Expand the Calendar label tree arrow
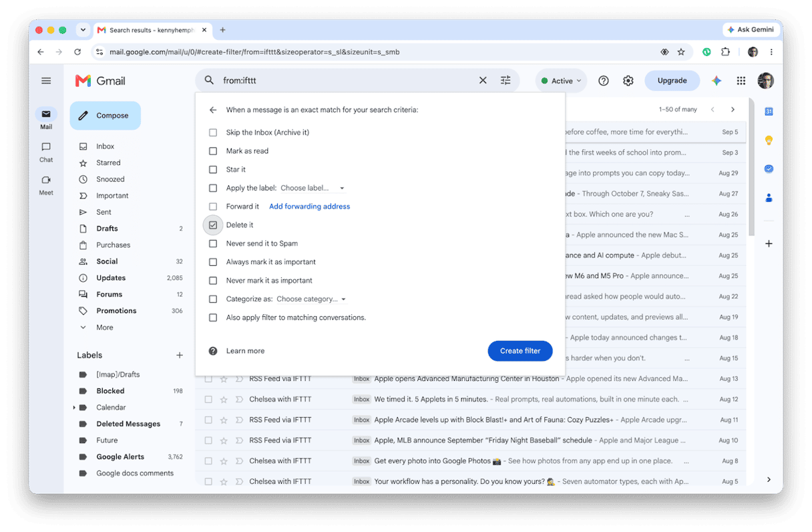This screenshot has height=532, width=812. coord(74,408)
